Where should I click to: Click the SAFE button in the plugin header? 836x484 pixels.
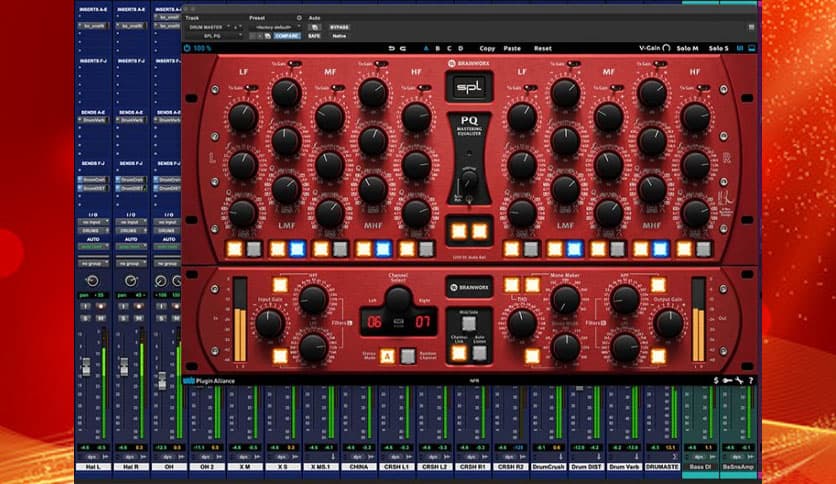coord(315,36)
